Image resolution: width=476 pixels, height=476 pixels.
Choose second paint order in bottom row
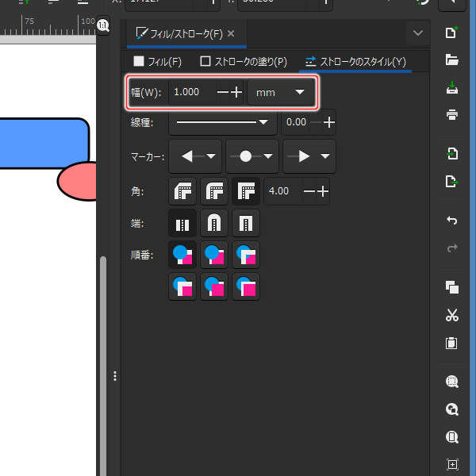[x=214, y=286]
